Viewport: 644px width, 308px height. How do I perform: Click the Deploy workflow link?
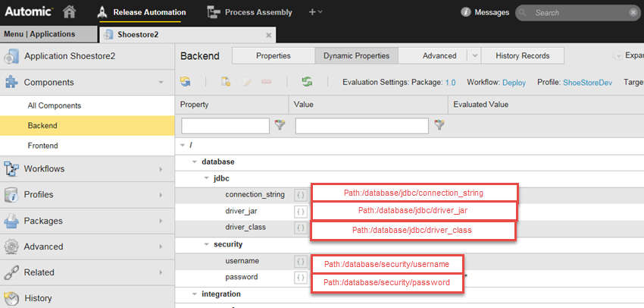click(x=514, y=82)
